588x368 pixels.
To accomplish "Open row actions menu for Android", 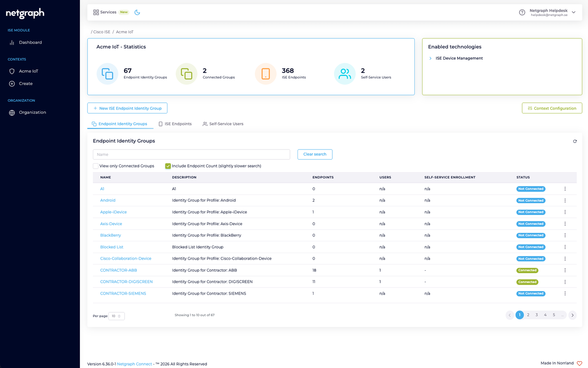I will coord(565,200).
